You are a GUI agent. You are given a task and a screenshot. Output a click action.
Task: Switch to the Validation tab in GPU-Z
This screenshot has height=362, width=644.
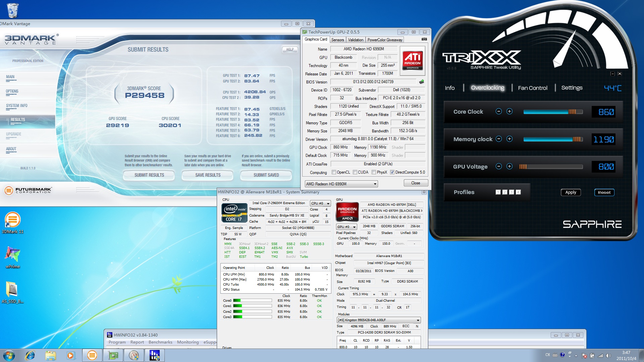click(356, 40)
